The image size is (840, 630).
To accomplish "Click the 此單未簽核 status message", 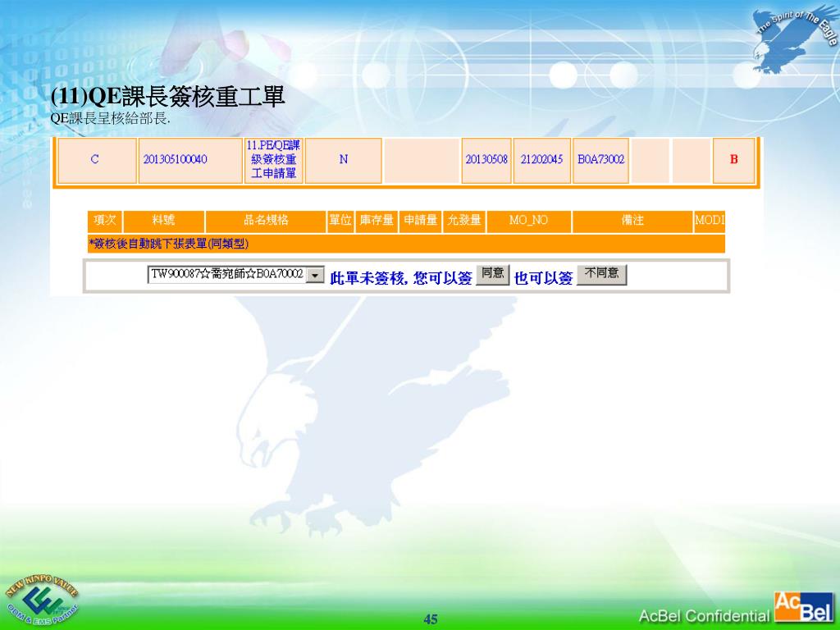I will click(400, 278).
